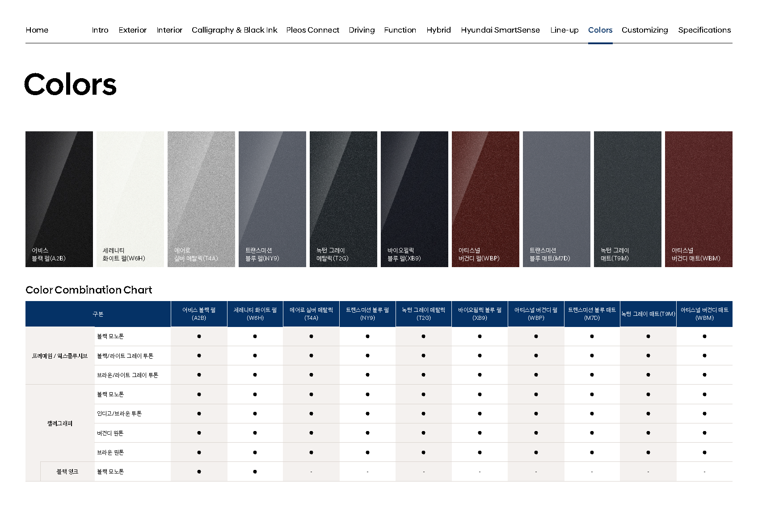Navigate to the Driving section

[x=362, y=30]
